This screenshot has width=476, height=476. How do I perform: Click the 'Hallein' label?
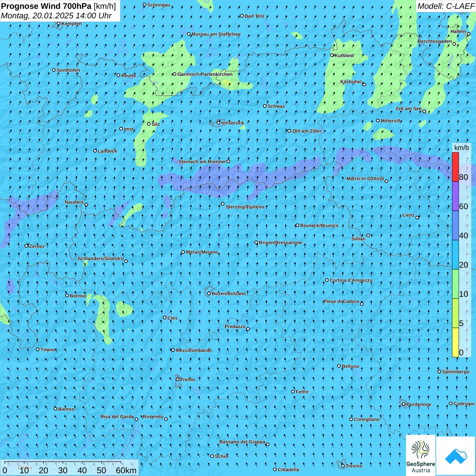click(458, 31)
